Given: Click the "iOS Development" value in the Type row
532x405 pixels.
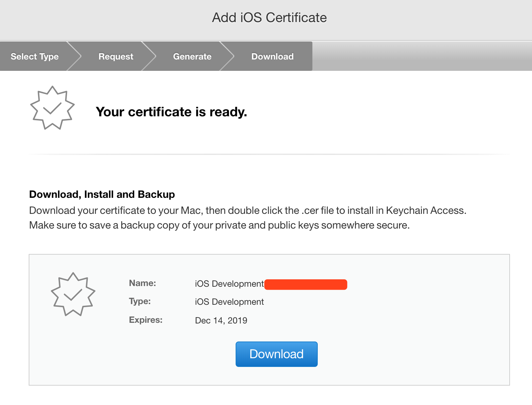Looking at the screenshot, I should tap(229, 302).
